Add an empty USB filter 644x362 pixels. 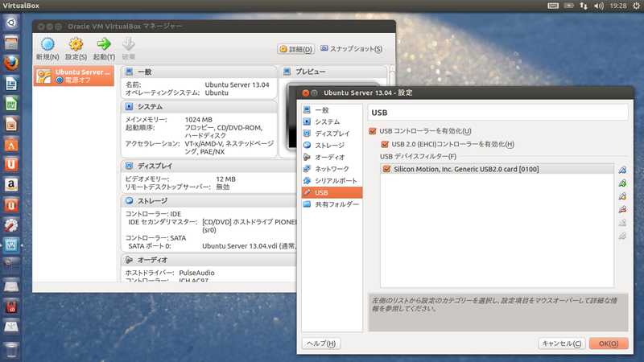click(622, 170)
